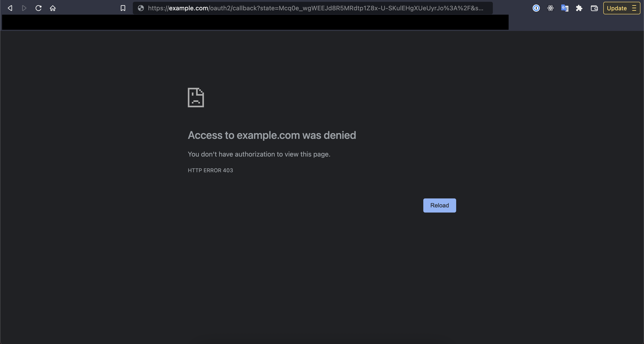Viewport: 644px width, 344px height.
Task: Open the main menu next to Update
Action: click(634, 8)
